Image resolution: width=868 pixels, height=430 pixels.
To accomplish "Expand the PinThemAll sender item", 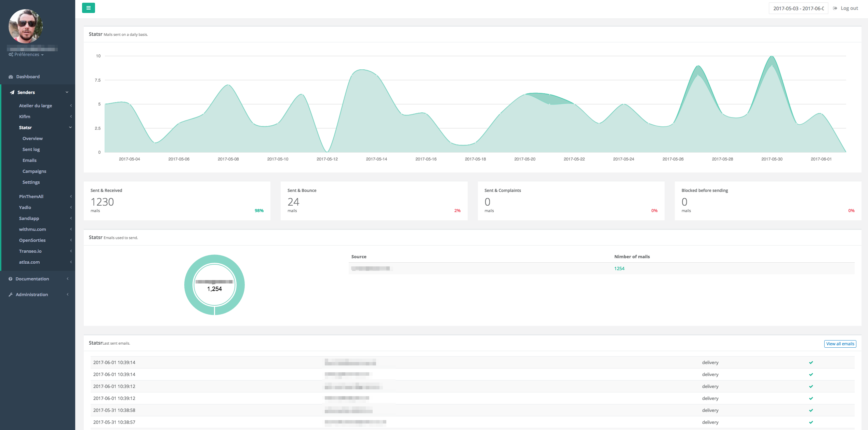I will click(31, 197).
